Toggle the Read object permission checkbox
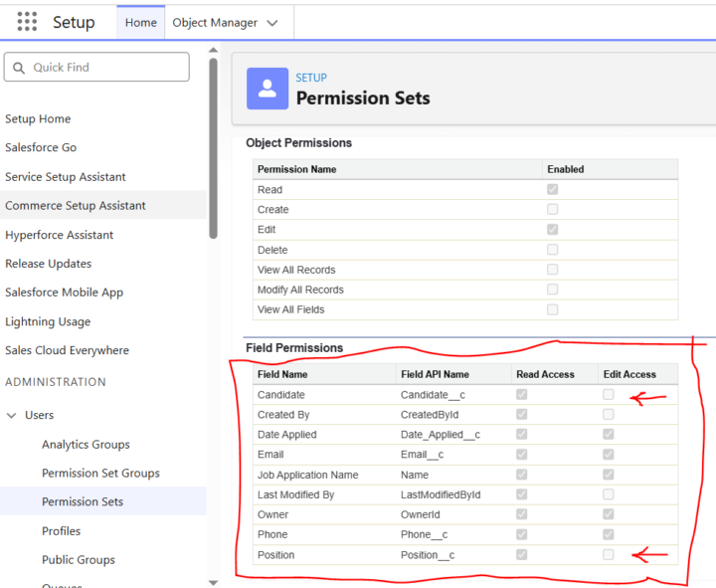This screenshot has width=716, height=588. 553,189
